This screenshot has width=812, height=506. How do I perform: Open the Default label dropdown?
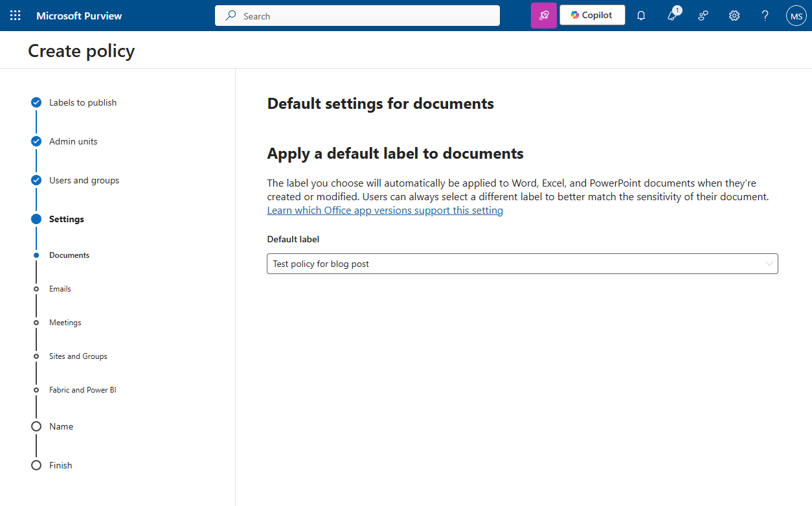(522, 264)
